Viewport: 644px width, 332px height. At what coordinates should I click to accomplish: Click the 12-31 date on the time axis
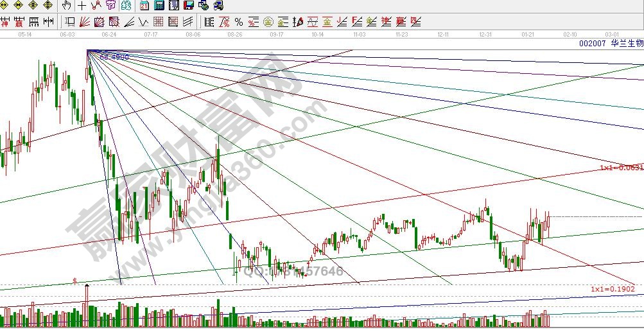pos(486,33)
